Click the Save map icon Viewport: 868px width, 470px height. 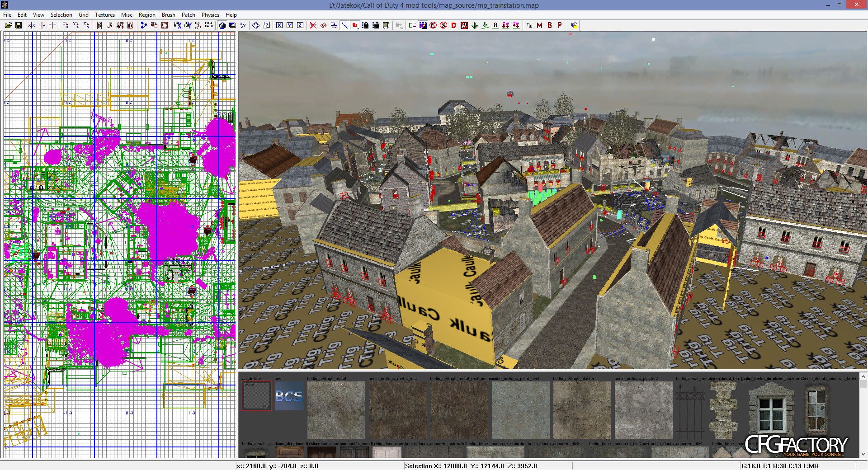(x=19, y=25)
